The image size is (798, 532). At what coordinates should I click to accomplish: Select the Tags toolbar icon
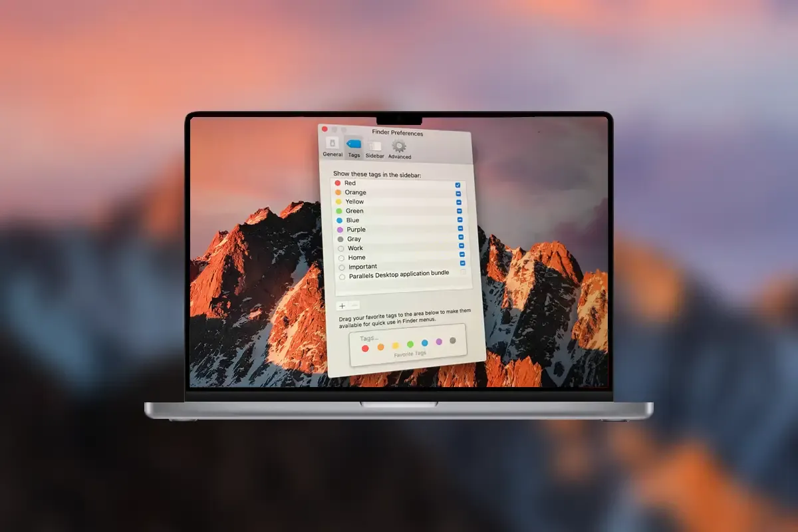(354, 147)
